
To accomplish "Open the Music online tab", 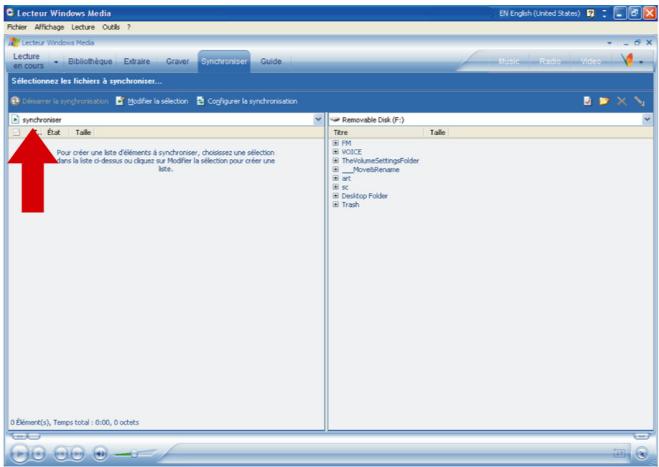I will point(509,61).
